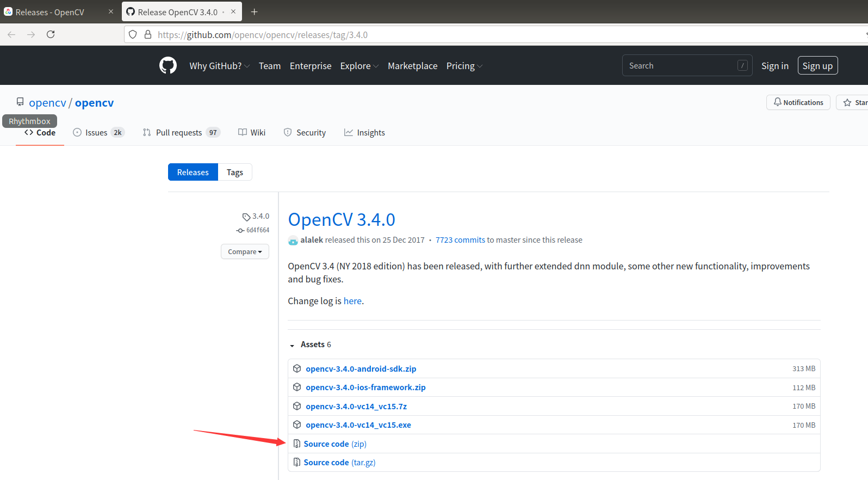Viewport: 868px width, 480px height.
Task: Open the Enterprise menu item
Action: [311, 66]
